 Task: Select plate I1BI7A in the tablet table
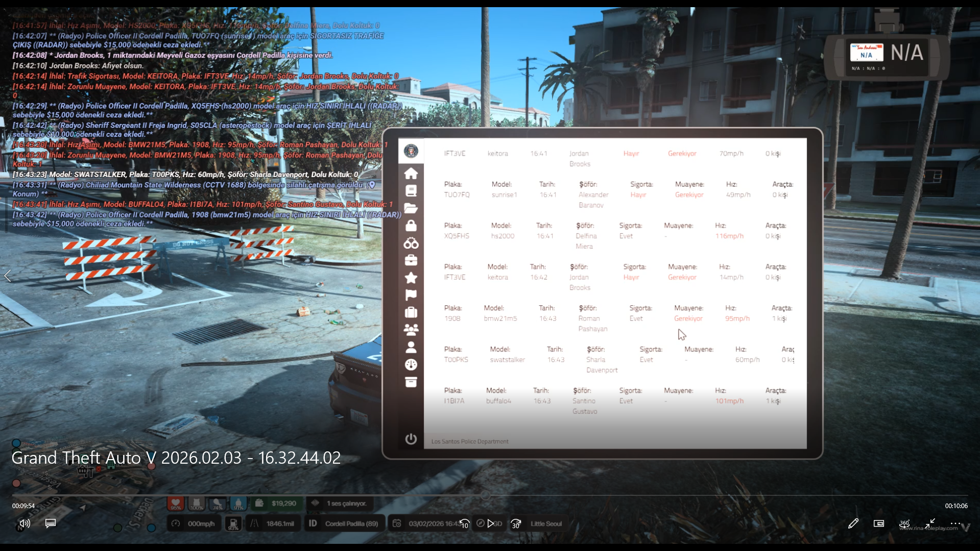[454, 401]
